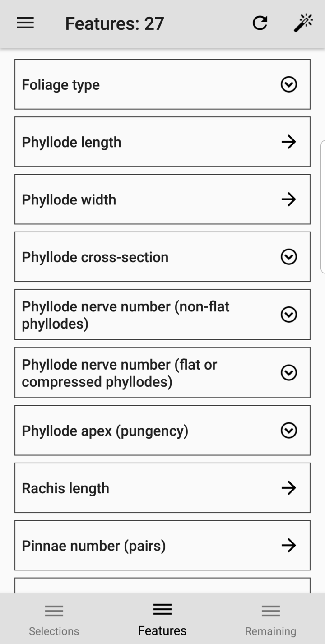Expand Phyllode cross-section options
This screenshot has height=644, width=325.
point(288,257)
